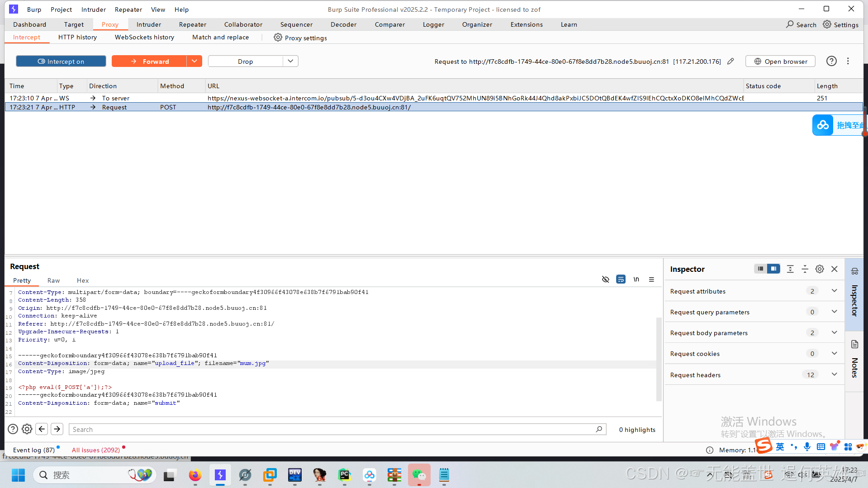This screenshot has width=868, height=488.
Task: Toggle line wrap icon in request editor
Action: (x=621, y=280)
